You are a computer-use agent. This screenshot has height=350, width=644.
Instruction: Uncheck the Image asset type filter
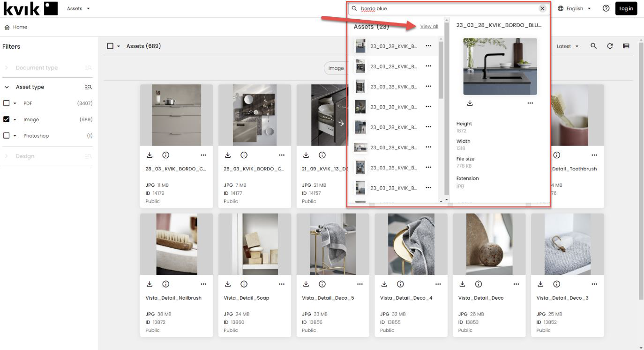[7, 119]
